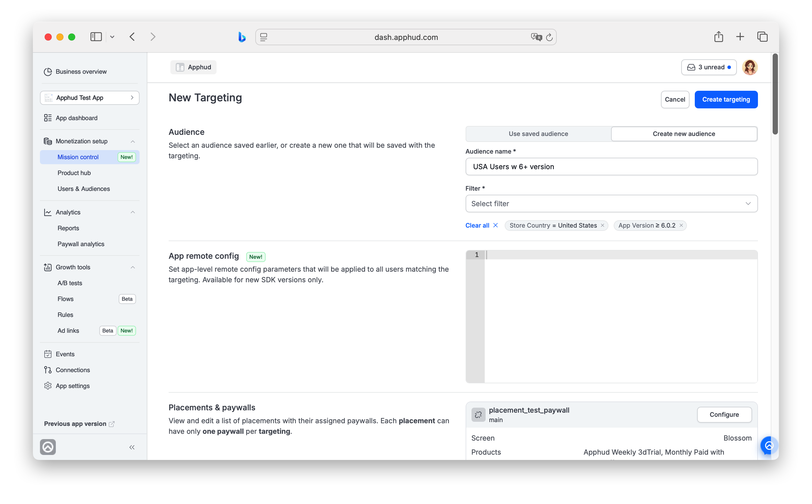The width and height of the screenshot is (812, 504).
Task: Open Ad links page
Action: (x=68, y=331)
